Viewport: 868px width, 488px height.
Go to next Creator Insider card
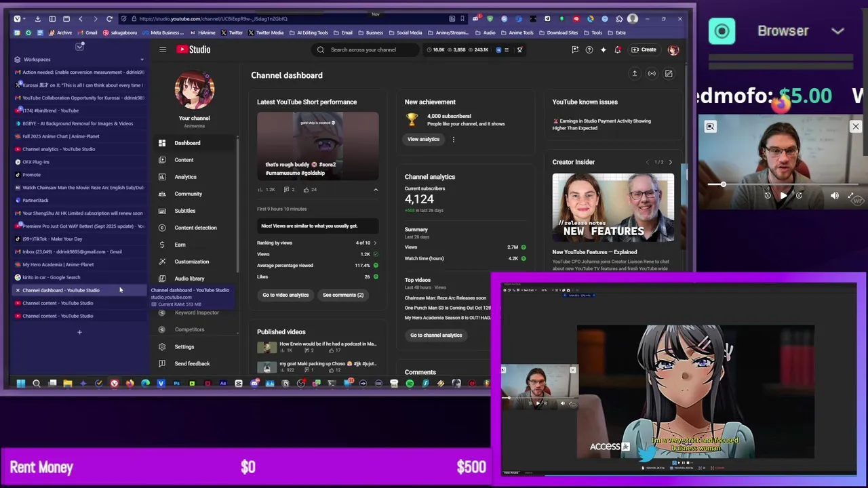point(671,162)
